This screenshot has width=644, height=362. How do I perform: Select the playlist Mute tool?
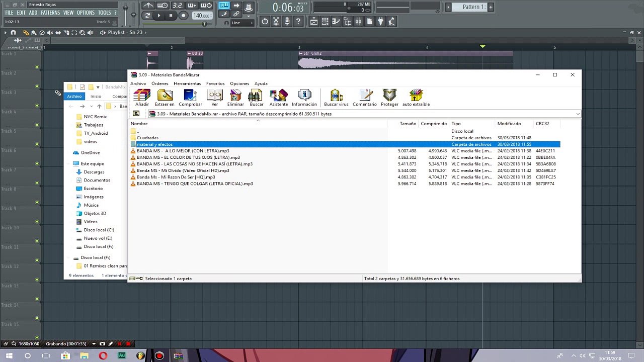coord(50,32)
